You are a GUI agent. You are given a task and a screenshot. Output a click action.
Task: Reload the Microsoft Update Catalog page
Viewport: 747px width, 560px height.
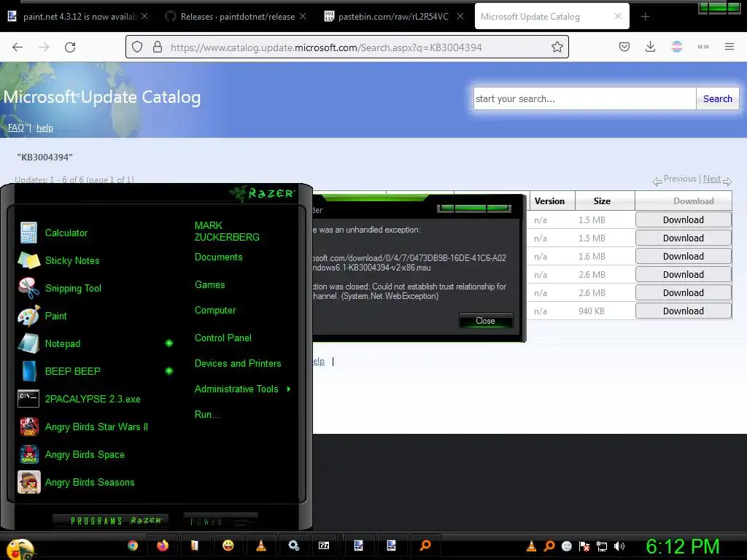pos(70,47)
